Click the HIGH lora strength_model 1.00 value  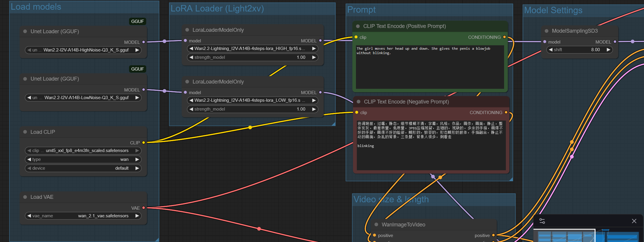click(301, 57)
